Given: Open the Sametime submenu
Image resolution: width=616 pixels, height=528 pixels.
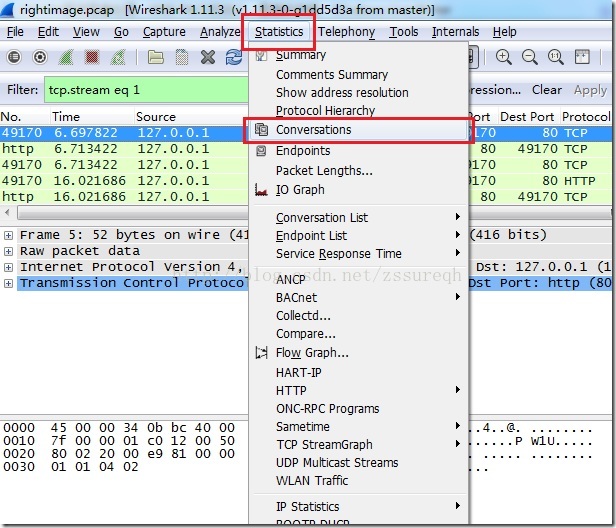Looking at the screenshot, I should click(x=359, y=426).
